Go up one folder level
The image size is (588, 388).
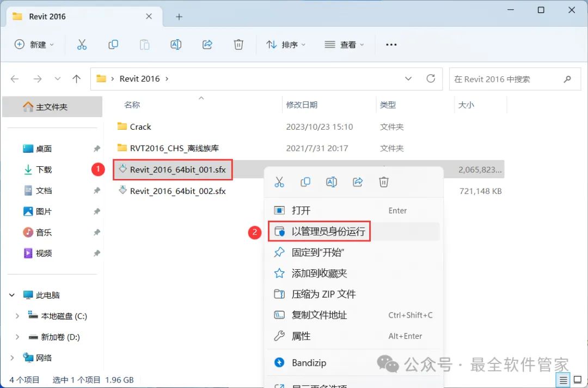click(x=77, y=79)
